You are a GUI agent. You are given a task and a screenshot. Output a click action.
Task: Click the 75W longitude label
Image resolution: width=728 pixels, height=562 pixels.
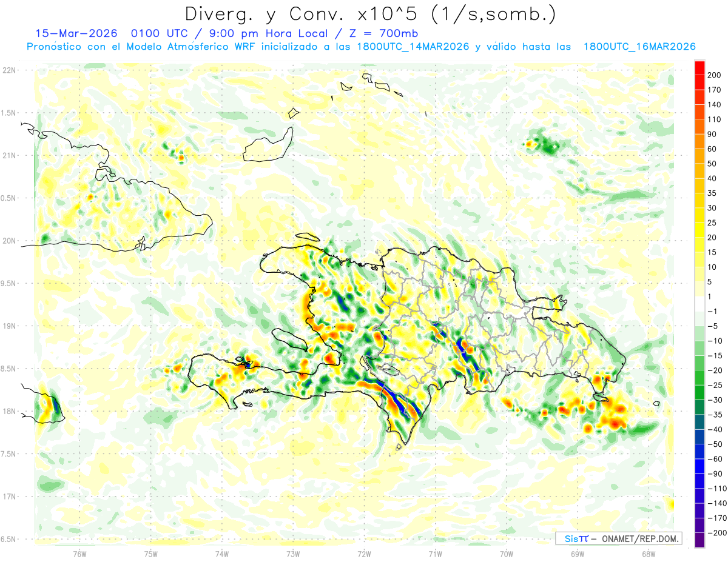pos(151,554)
